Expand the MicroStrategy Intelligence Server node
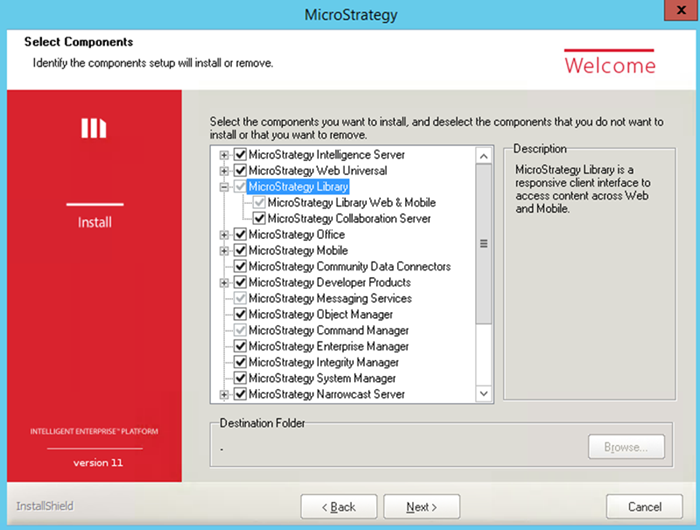Screen dimensions: 700x530 pyautogui.click(x=224, y=155)
